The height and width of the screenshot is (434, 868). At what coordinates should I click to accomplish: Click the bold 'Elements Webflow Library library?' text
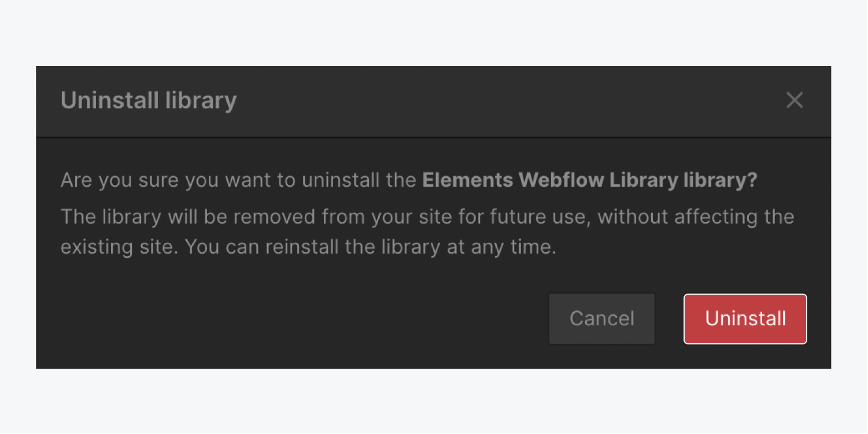click(x=589, y=180)
